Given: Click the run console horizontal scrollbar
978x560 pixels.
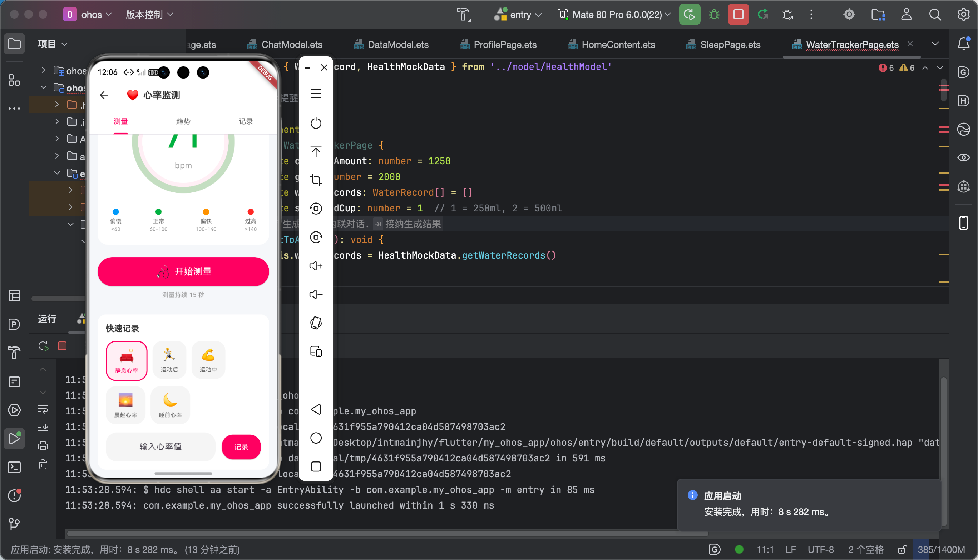Looking at the screenshot, I should 387,534.
